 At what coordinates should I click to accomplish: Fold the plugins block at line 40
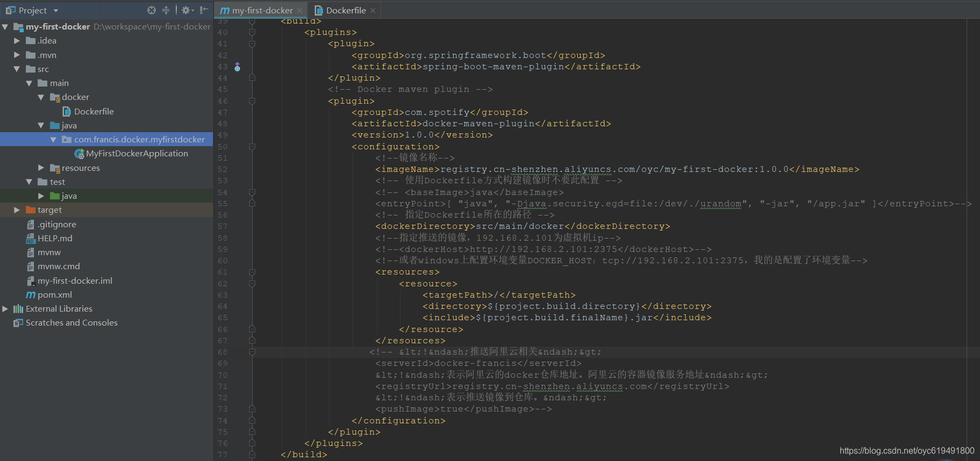[252, 33]
